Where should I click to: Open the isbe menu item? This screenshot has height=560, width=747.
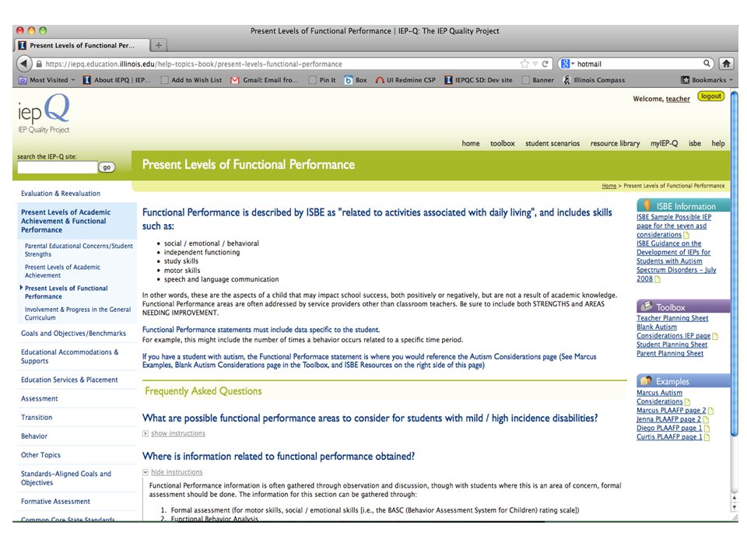click(694, 143)
